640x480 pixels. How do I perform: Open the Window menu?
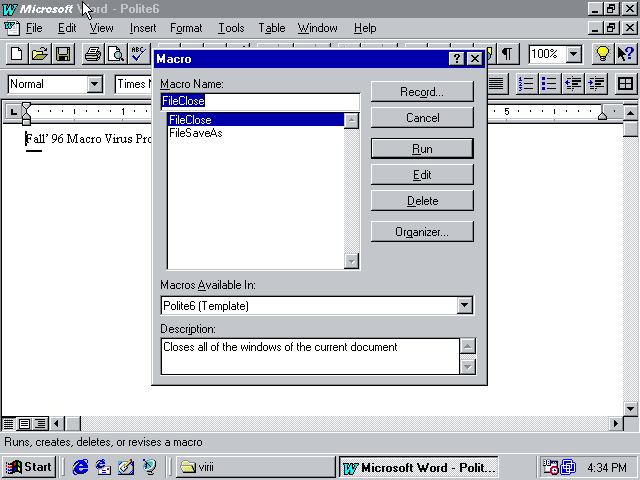coord(318,28)
